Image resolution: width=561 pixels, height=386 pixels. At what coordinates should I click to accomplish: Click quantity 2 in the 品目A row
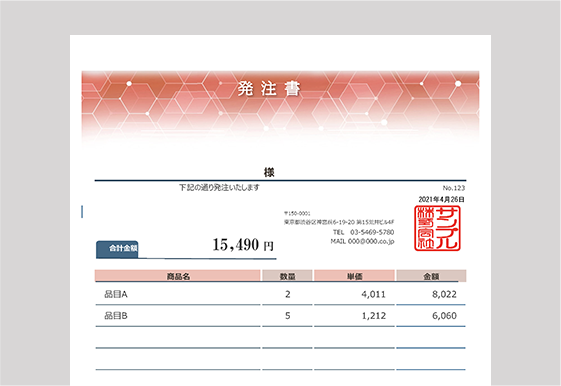tap(287, 294)
